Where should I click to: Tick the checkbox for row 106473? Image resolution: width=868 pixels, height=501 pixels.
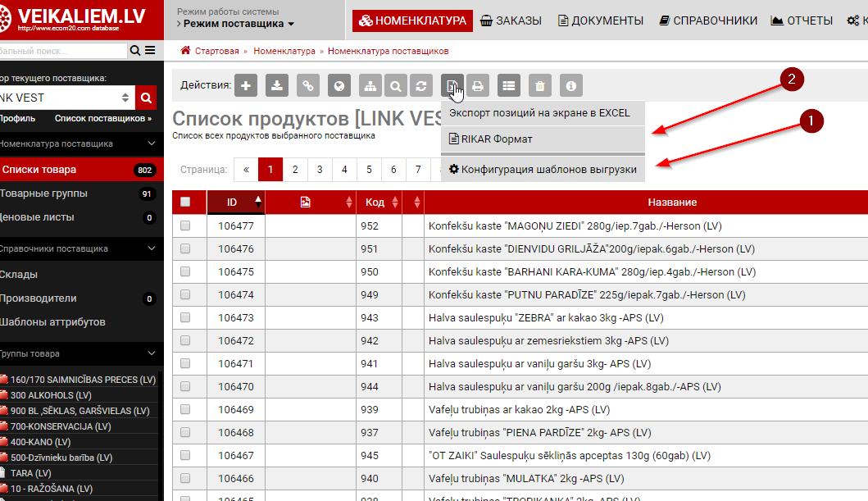click(185, 317)
